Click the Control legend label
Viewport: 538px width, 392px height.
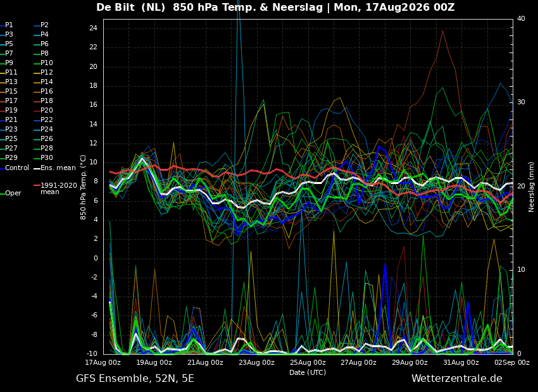[x=17, y=168]
